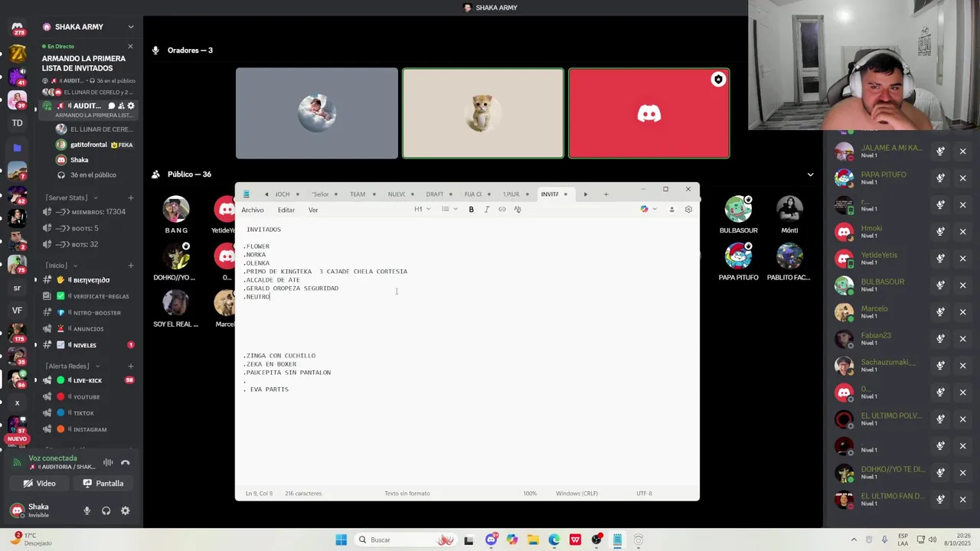Clear formatting in Notepad toolbar

[518, 209]
